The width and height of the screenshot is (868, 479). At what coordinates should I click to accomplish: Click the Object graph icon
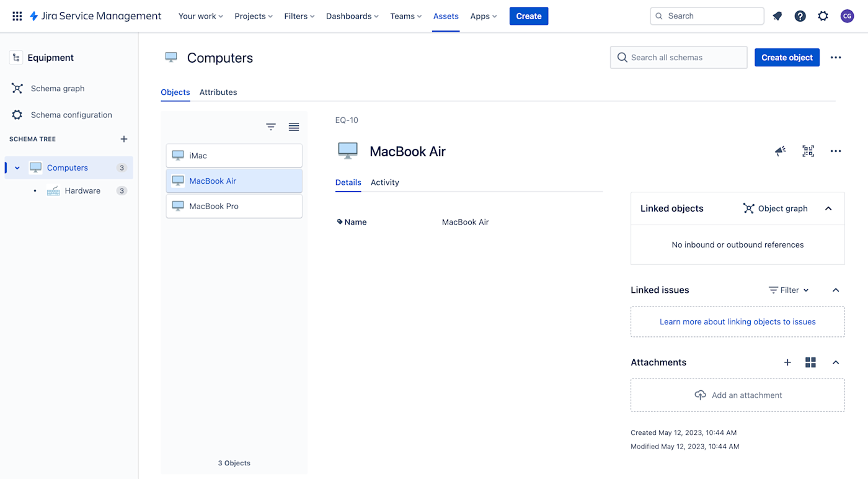tap(749, 208)
